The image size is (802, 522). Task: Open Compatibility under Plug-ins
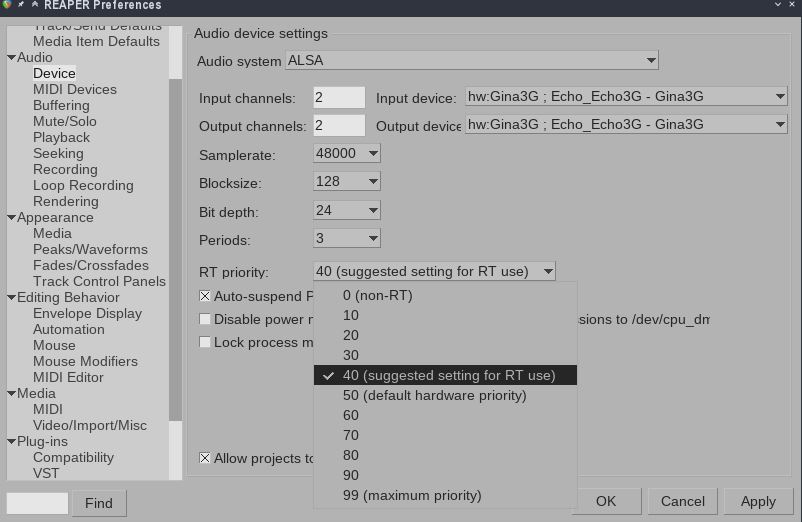(73, 458)
